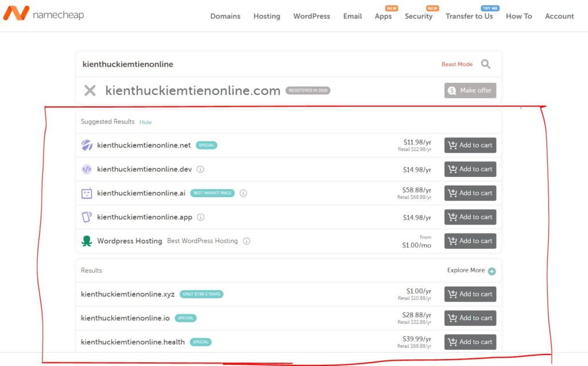Screen dimensions: 588x366
Task: Click the .ai robot icon
Action: (x=87, y=193)
